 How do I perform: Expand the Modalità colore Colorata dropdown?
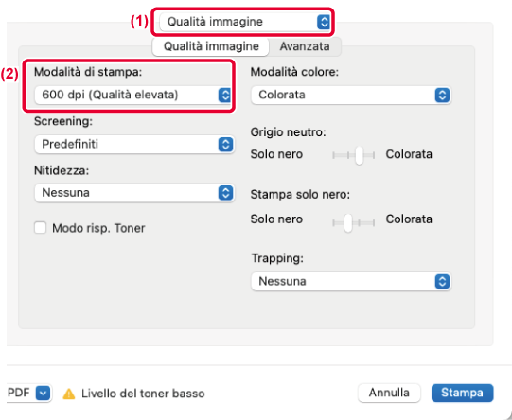(x=351, y=95)
